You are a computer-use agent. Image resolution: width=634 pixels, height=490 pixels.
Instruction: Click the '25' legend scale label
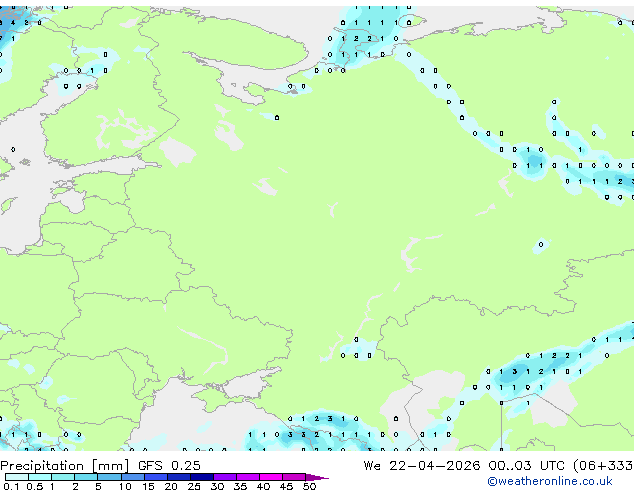pyautogui.click(x=194, y=486)
